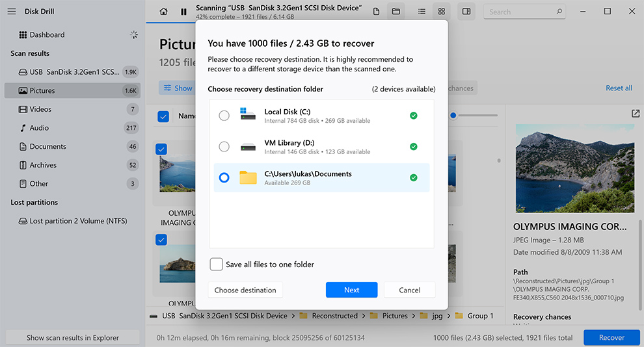
Task: Click the Local Disk (C:) drive icon
Action: 248,114
